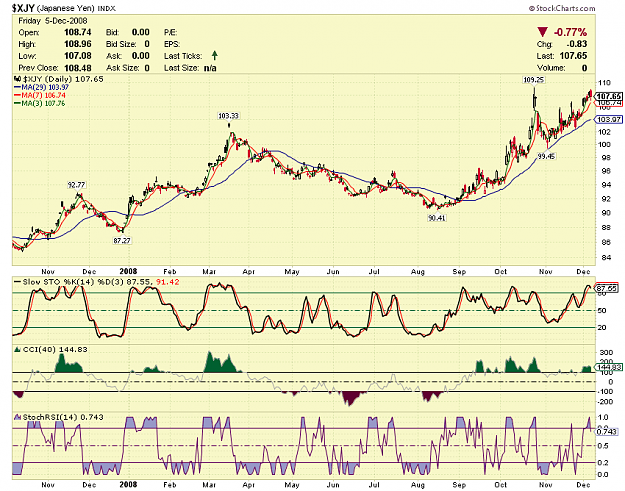Click the MA(7) 106.74 legend text
Image resolution: width=625 pixels, height=491 pixels.
[43, 96]
